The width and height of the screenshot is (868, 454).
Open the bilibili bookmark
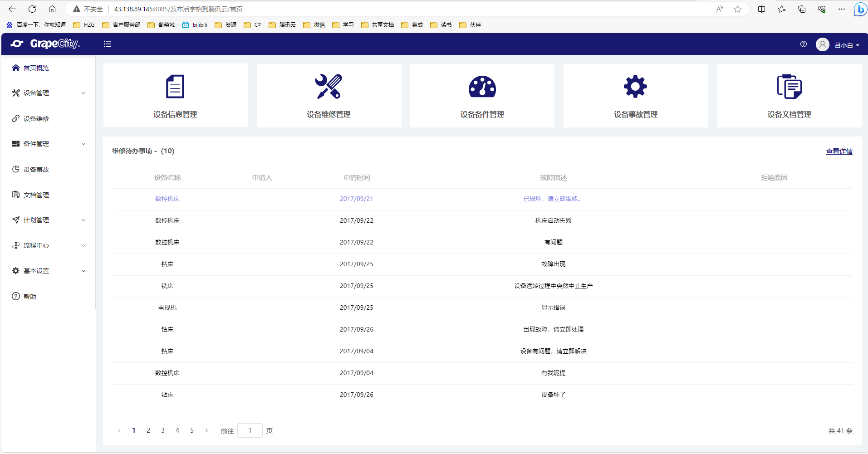(195, 25)
